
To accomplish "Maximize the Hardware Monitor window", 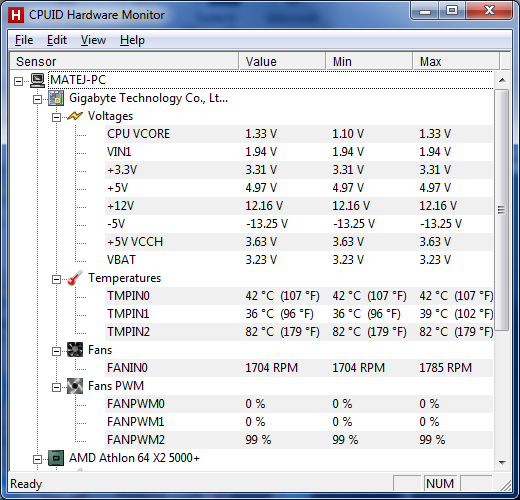I will (452, 11).
